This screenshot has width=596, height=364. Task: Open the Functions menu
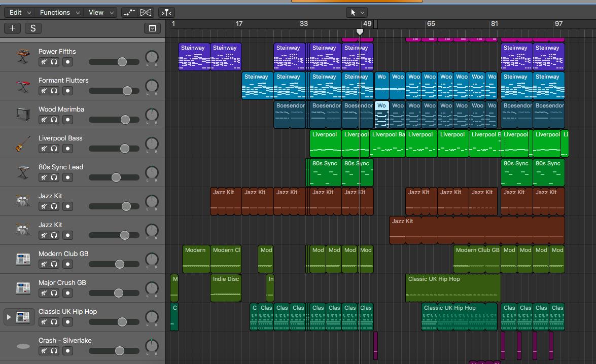pos(60,13)
